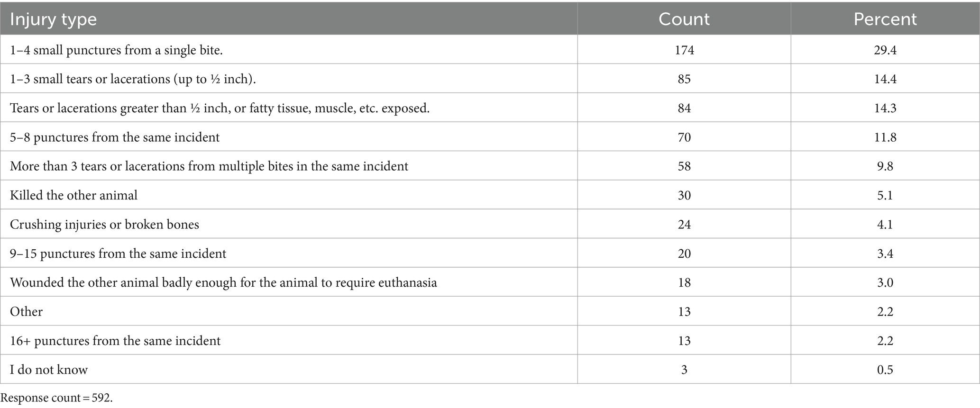Click the percent value 29.4

click(885, 50)
